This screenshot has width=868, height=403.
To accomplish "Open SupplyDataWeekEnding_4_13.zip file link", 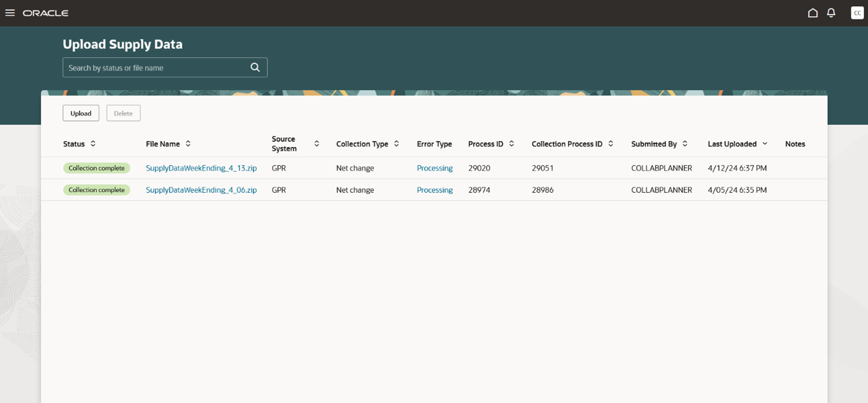I will pyautogui.click(x=201, y=168).
